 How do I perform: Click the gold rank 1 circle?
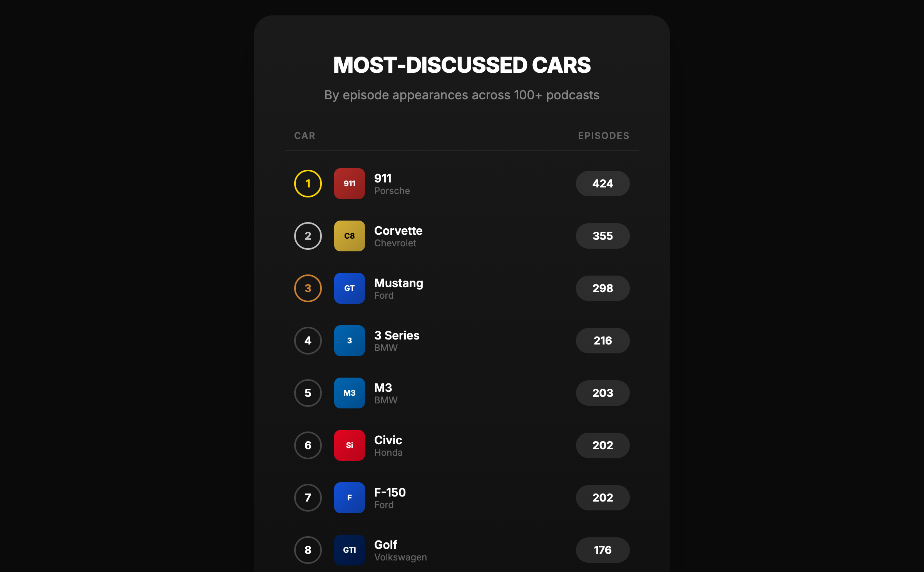(x=308, y=184)
